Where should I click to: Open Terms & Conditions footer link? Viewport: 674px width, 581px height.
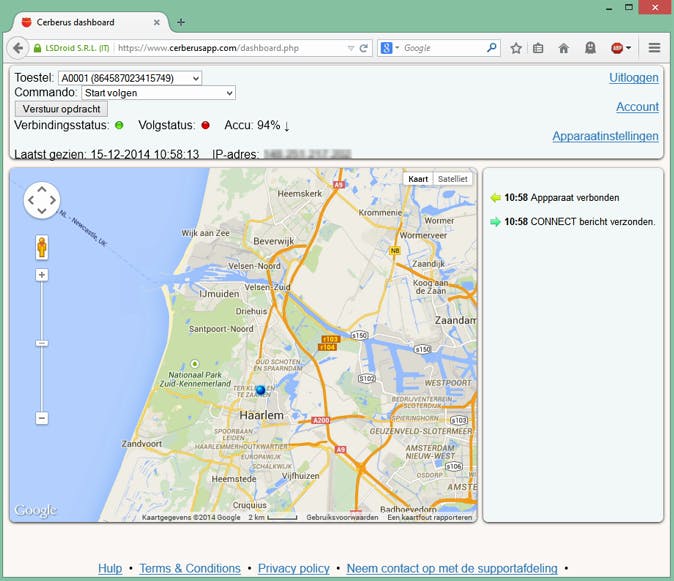pyautogui.click(x=190, y=568)
